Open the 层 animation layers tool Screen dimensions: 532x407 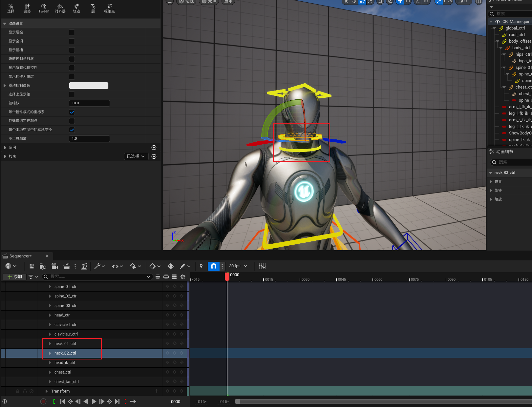click(93, 8)
